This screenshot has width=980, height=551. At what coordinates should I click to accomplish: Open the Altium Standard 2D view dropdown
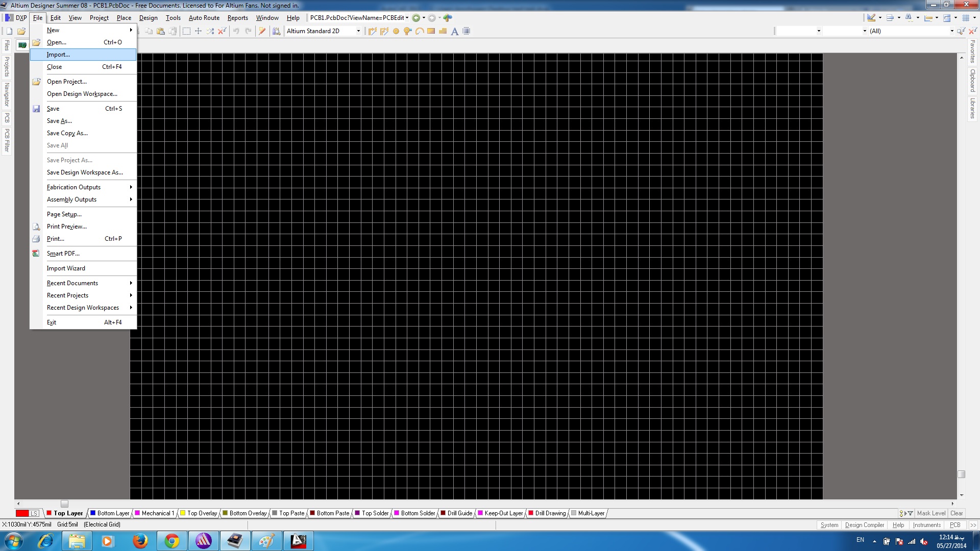click(x=358, y=31)
